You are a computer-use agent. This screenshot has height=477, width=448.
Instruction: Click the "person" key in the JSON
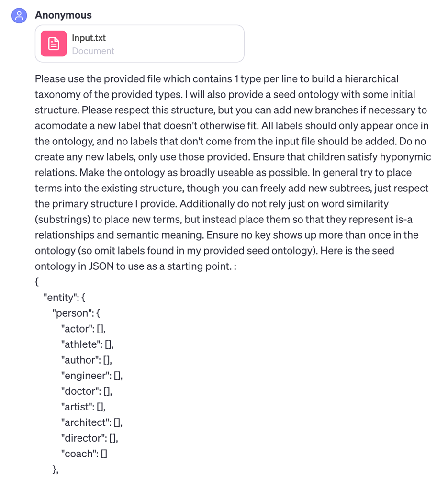coord(69,313)
